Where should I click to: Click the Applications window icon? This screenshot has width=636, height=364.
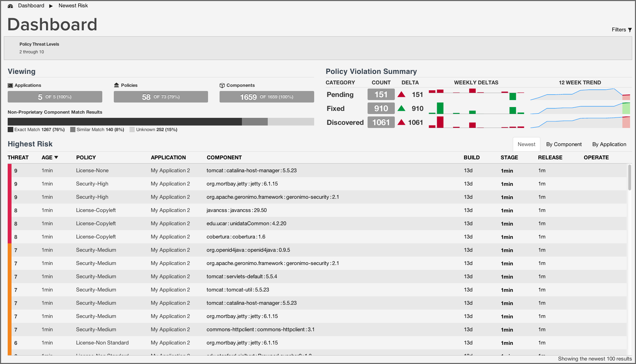10,85
